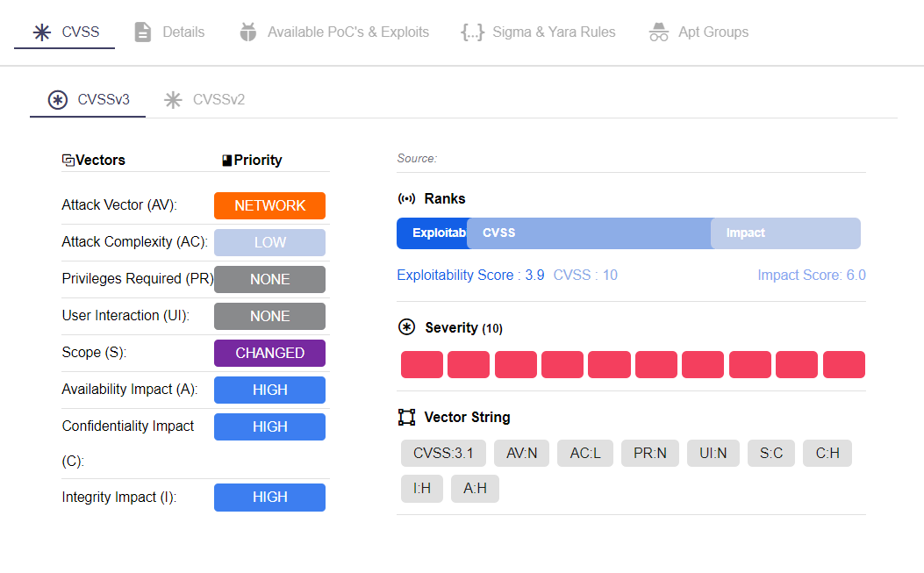Select the CVSSv3 sub-tab
This screenshot has height=573, width=924.
(x=89, y=100)
